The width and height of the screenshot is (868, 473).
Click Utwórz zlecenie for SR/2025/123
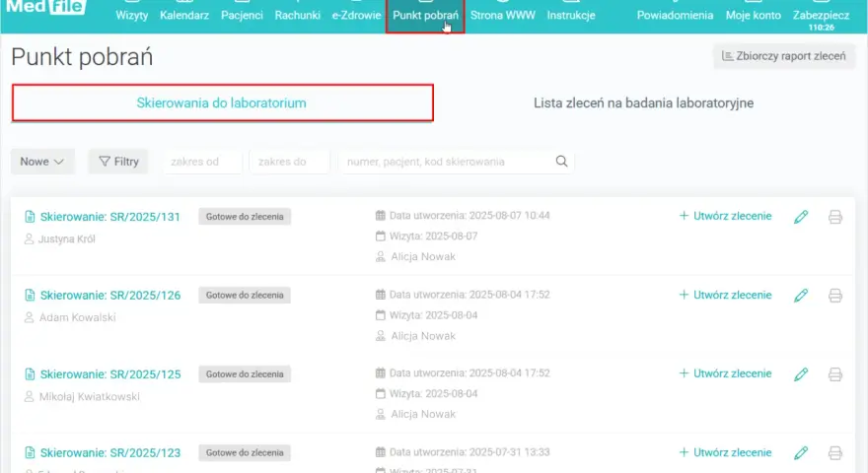point(725,452)
